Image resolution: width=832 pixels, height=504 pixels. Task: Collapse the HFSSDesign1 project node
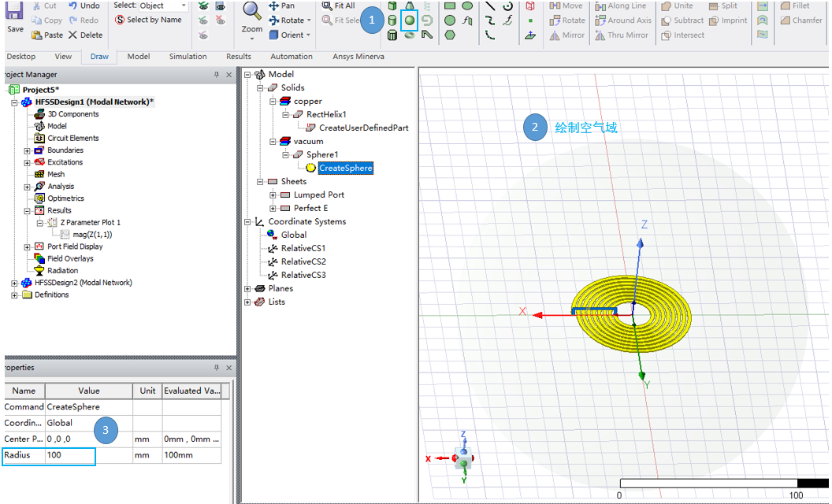click(15, 102)
